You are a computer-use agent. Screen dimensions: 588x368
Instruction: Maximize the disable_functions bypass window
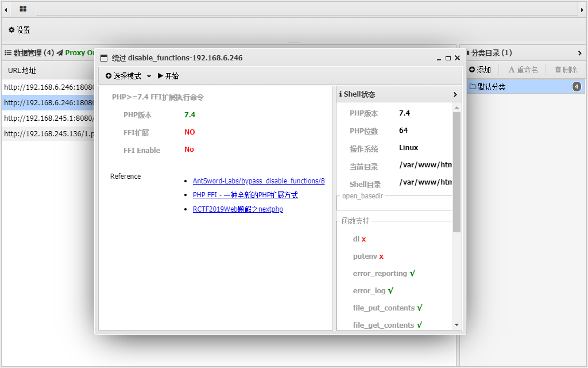(448, 58)
